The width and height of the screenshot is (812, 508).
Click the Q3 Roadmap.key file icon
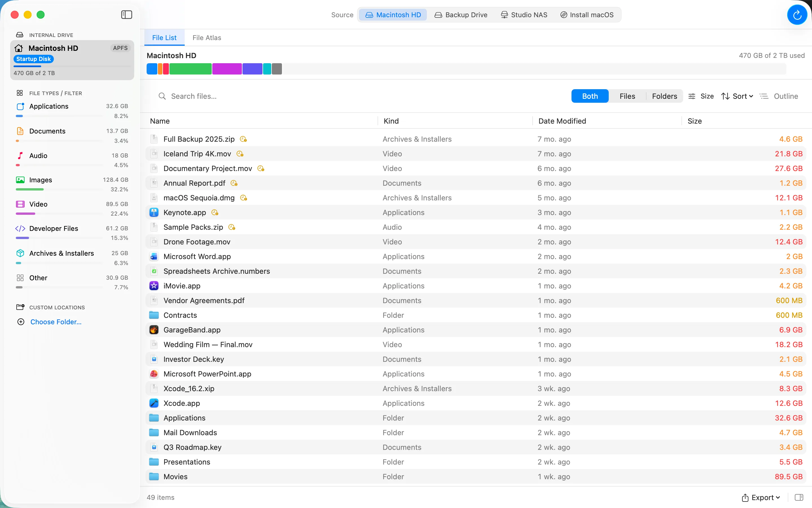[x=154, y=447]
